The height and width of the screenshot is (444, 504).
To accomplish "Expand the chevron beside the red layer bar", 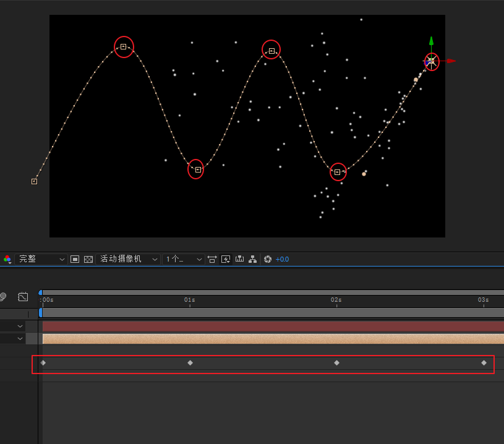I will tap(20, 327).
